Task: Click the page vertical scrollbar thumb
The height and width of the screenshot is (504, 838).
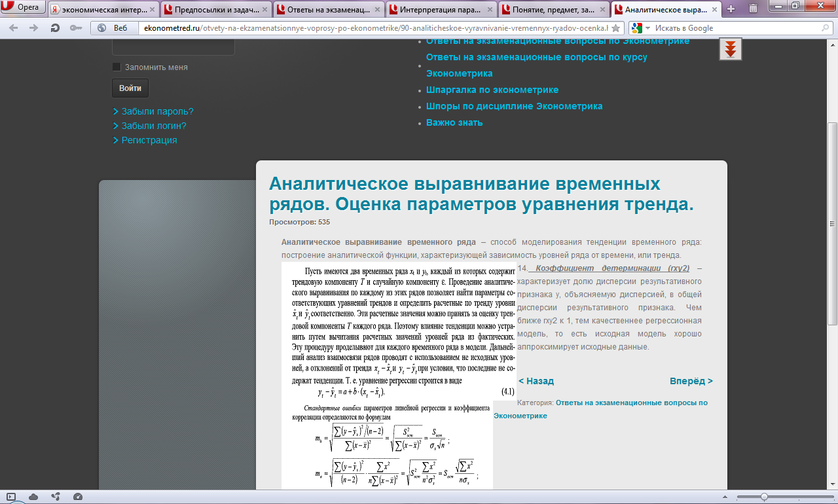Action: pos(833,223)
